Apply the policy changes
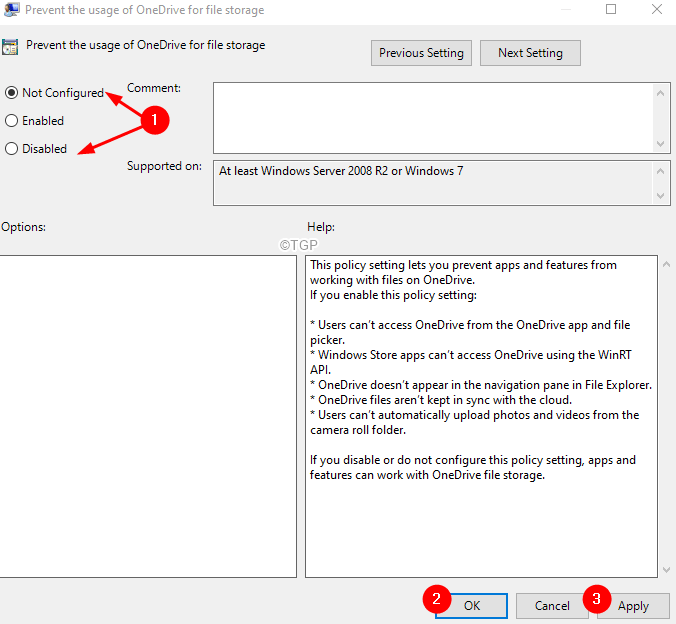This screenshot has height=624, width=676. point(633,605)
